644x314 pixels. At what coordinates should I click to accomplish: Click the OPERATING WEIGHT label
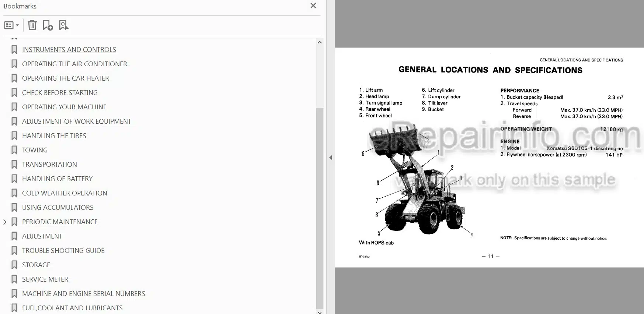(526, 129)
